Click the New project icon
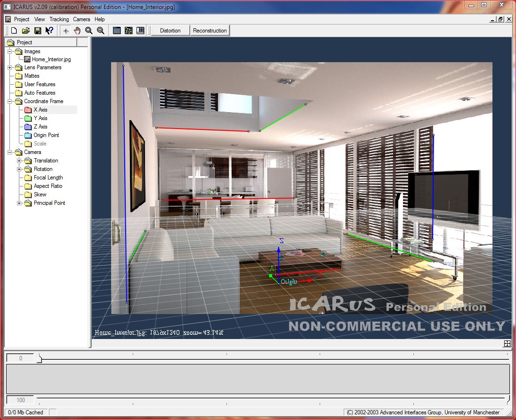 coord(14,31)
